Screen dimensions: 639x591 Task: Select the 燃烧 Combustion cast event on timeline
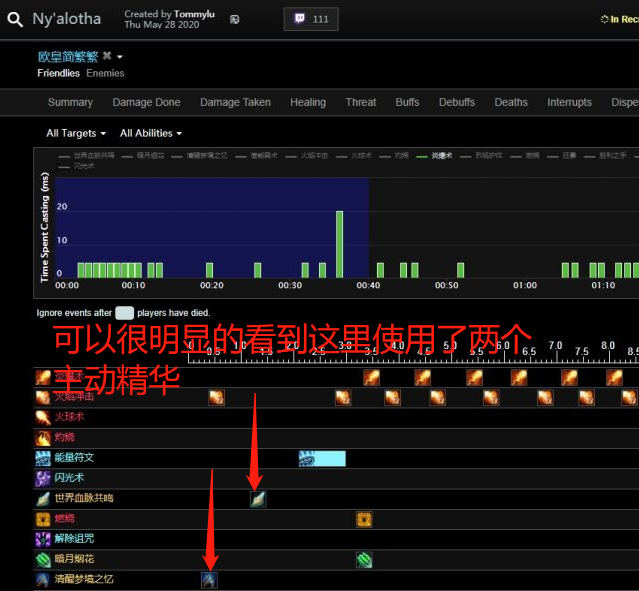click(364, 519)
